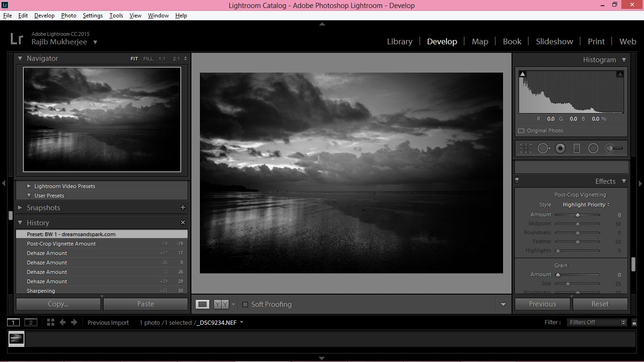Click the main window display icon 1

click(13, 322)
